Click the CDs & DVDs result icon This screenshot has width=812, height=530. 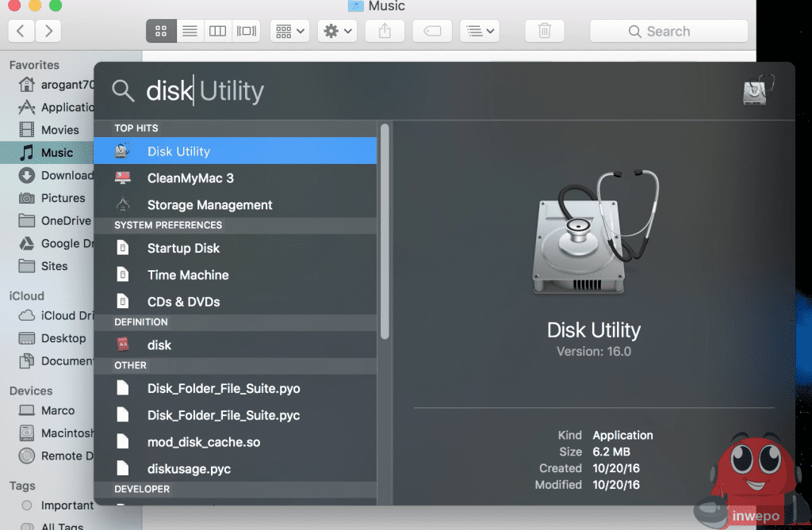point(123,301)
